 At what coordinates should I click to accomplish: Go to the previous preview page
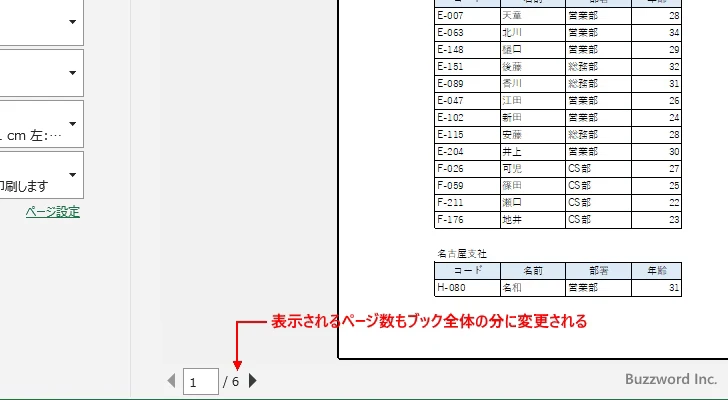[171, 381]
